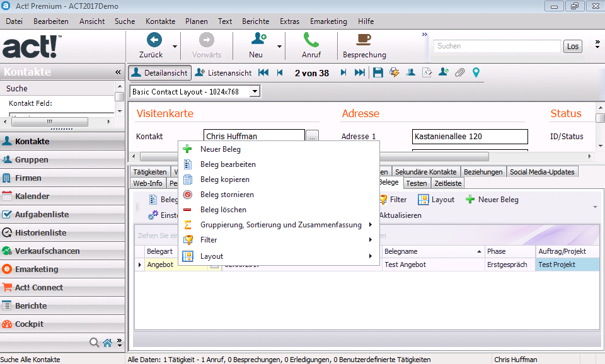Click the Layout toolbar button in Belege
605x364 pixels.
coord(436,200)
